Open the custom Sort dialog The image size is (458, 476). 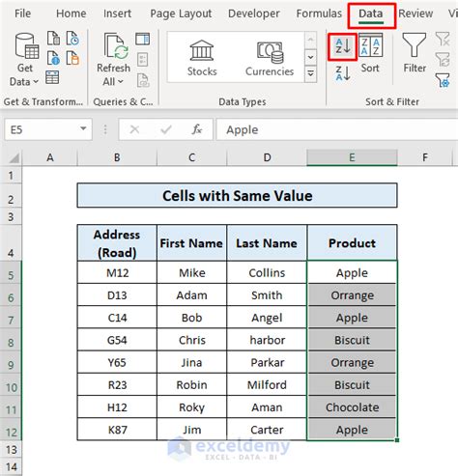pyautogui.click(x=370, y=53)
